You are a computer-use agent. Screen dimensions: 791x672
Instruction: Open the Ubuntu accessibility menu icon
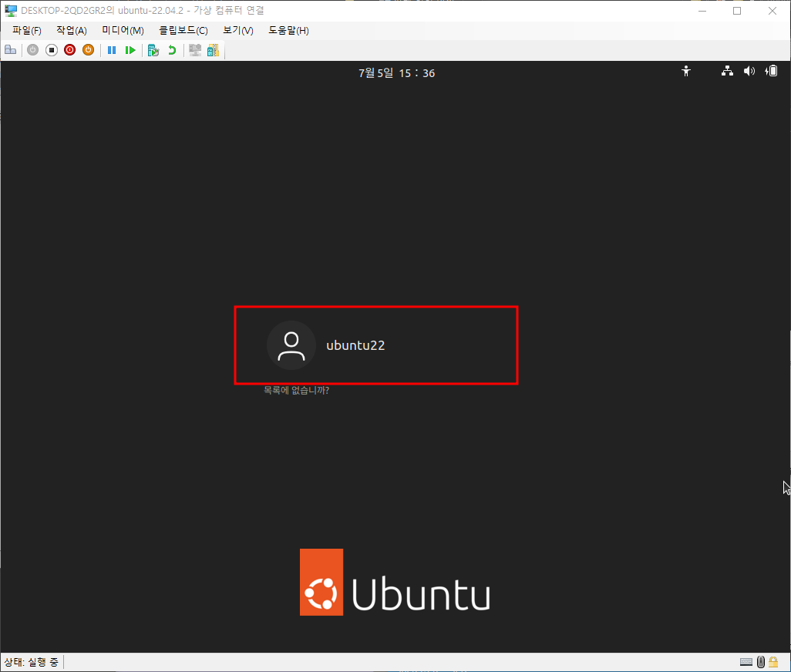pyautogui.click(x=686, y=71)
